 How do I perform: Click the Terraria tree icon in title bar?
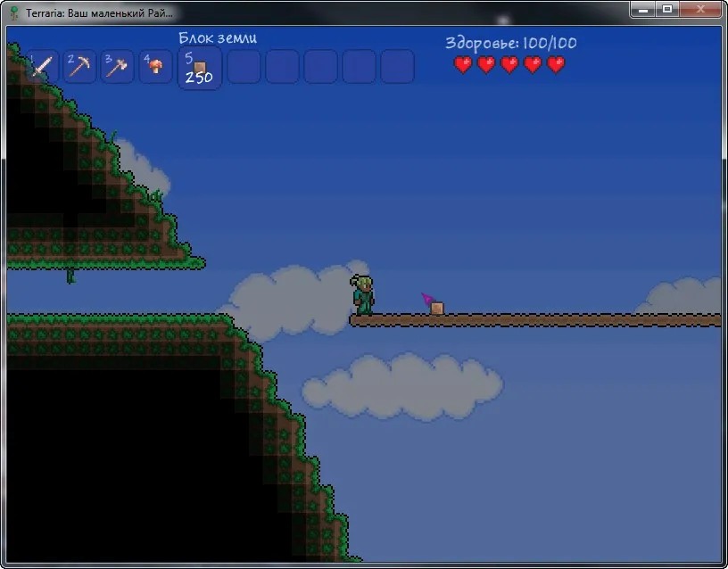coord(14,13)
